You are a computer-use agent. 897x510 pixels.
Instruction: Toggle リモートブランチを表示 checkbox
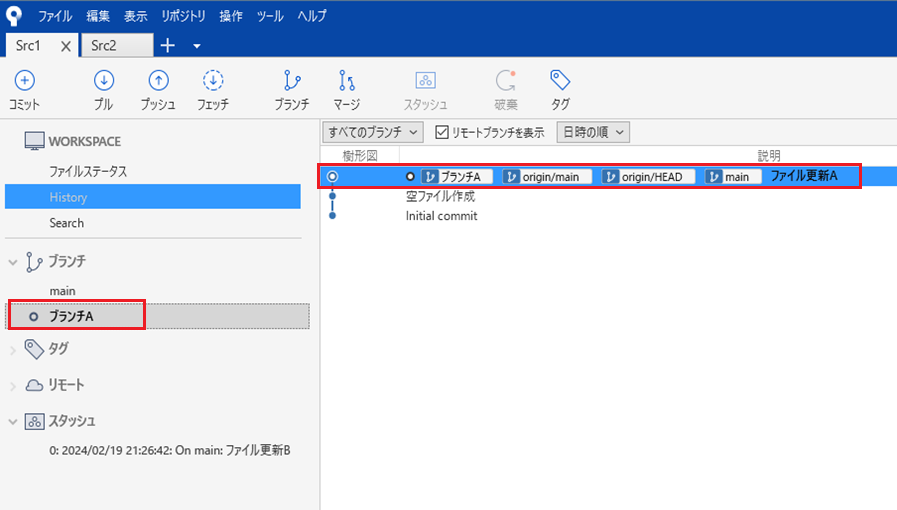click(442, 132)
